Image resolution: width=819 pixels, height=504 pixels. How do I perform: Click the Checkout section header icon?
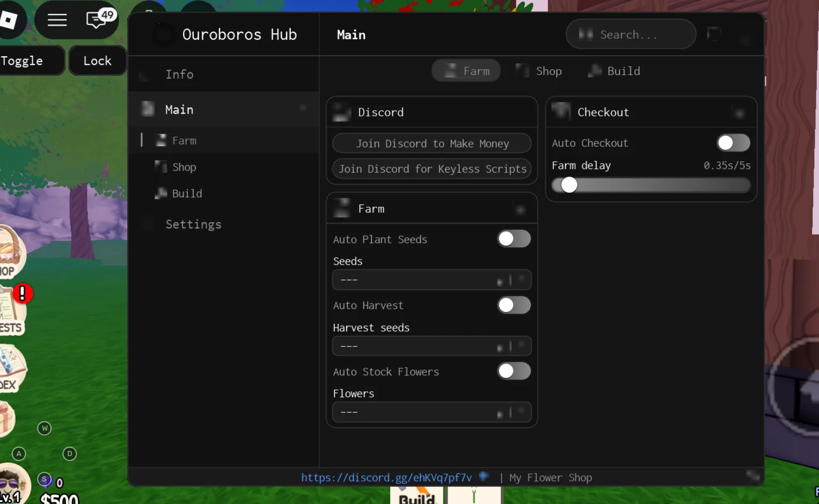tap(561, 112)
